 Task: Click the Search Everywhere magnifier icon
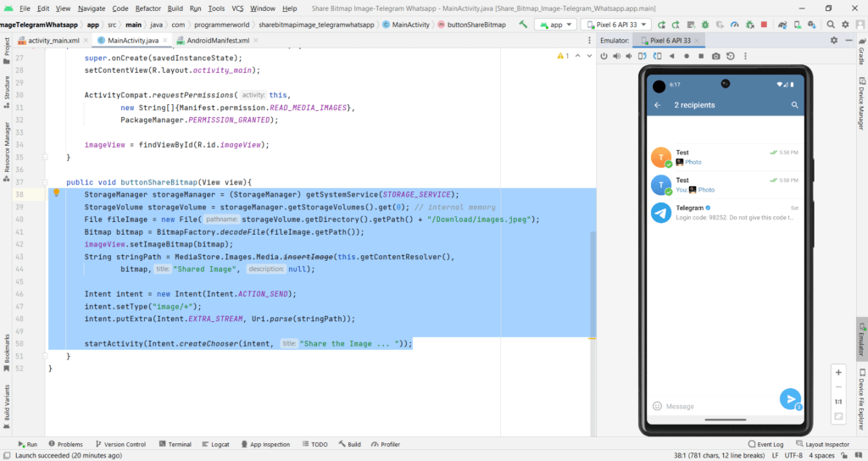point(831,25)
